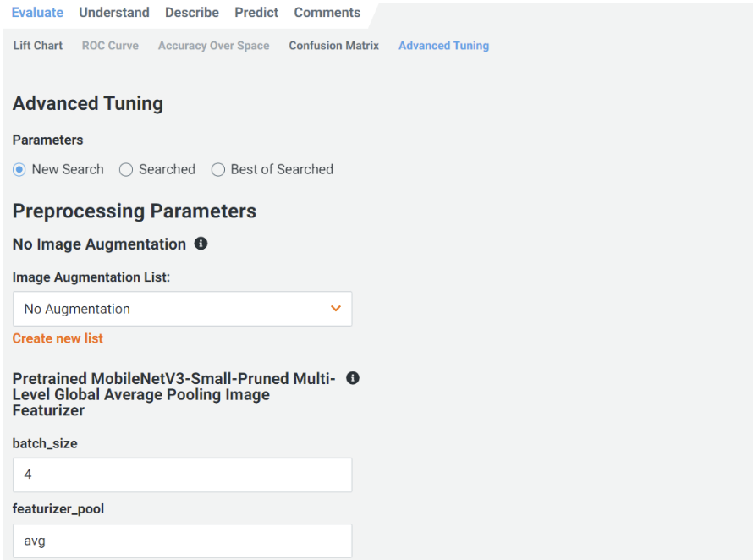Click info icon beside Pretrained MobileNetV3 featurizer heading

(x=353, y=378)
